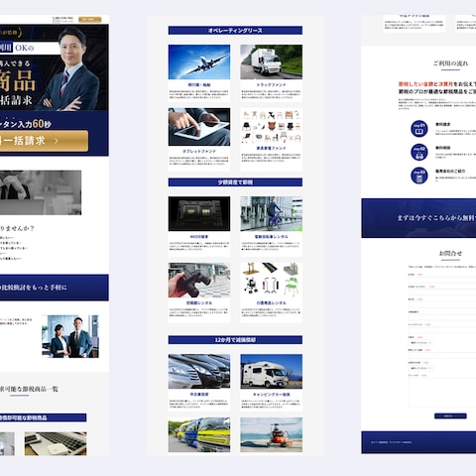Click the dark blue form submit button

(450, 416)
